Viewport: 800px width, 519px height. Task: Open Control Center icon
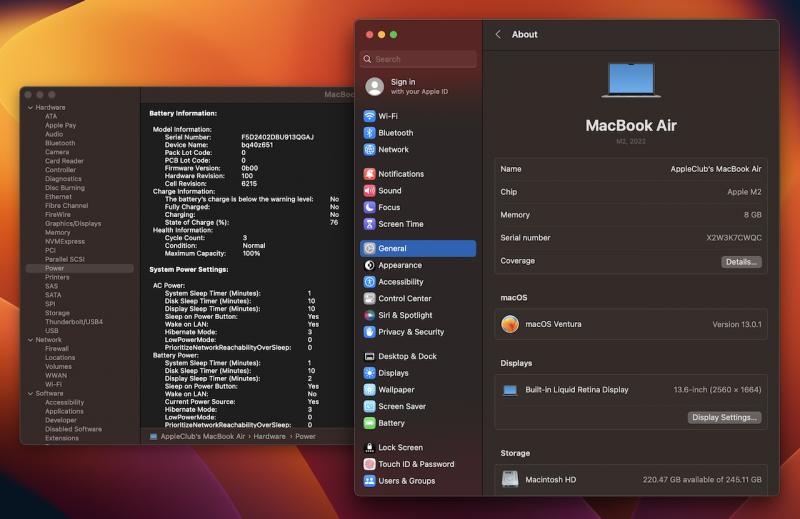pyautogui.click(x=369, y=299)
